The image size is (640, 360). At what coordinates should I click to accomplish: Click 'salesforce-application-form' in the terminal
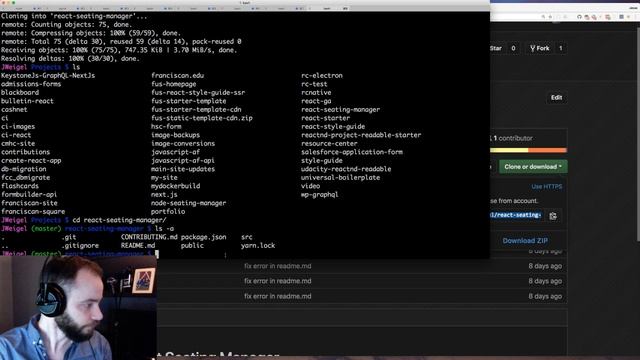pyautogui.click(x=351, y=152)
